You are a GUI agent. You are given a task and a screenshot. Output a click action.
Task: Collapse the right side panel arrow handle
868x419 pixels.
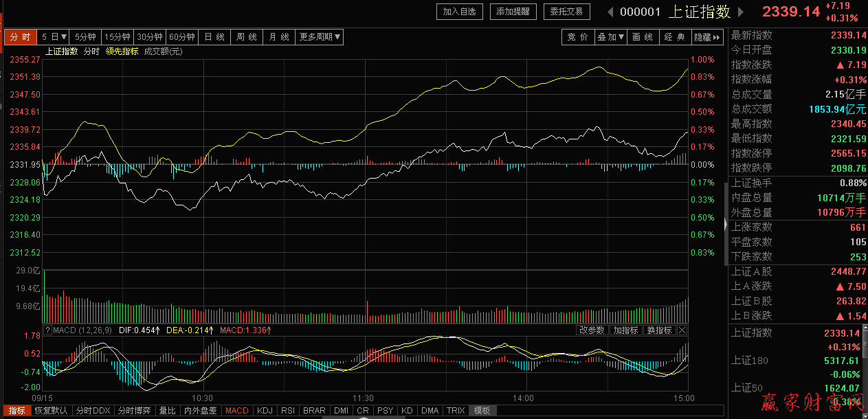(726, 223)
